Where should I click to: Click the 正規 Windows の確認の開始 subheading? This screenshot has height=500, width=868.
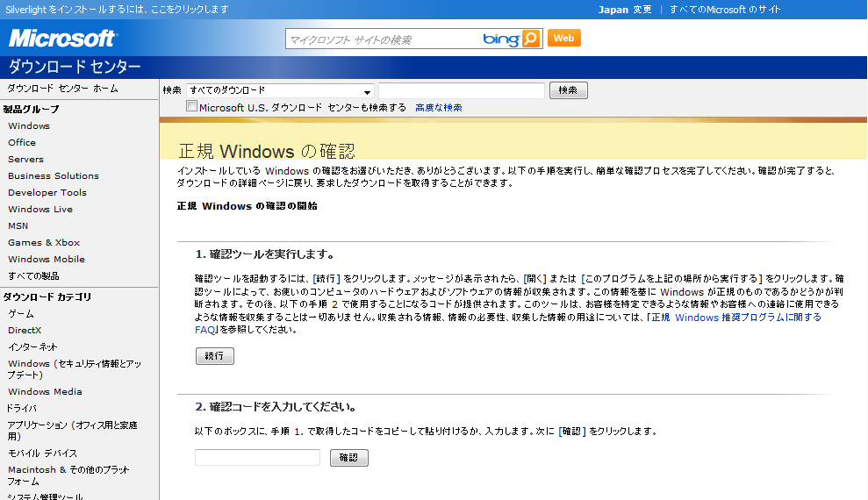coord(247,206)
